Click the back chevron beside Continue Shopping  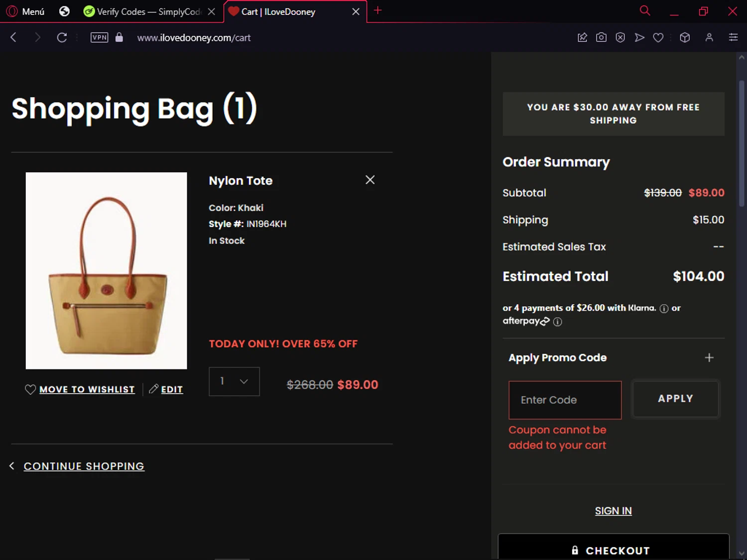12,466
